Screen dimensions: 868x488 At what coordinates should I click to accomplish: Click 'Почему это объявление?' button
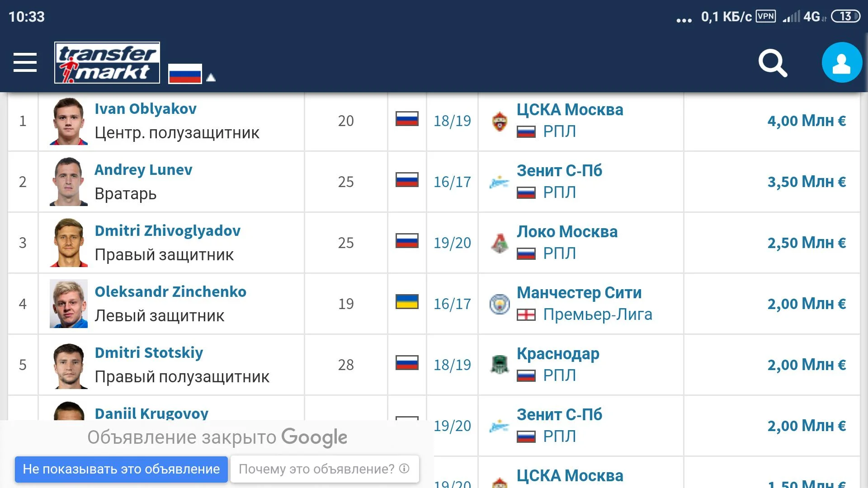(324, 469)
